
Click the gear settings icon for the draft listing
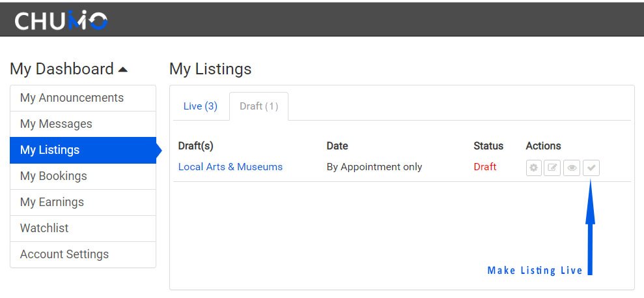533,168
